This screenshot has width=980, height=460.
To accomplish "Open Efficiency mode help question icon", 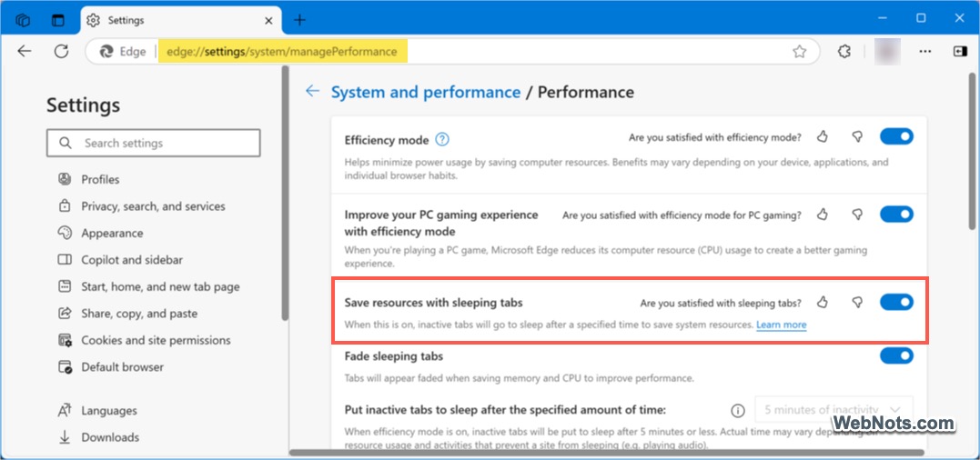I will coord(442,139).
